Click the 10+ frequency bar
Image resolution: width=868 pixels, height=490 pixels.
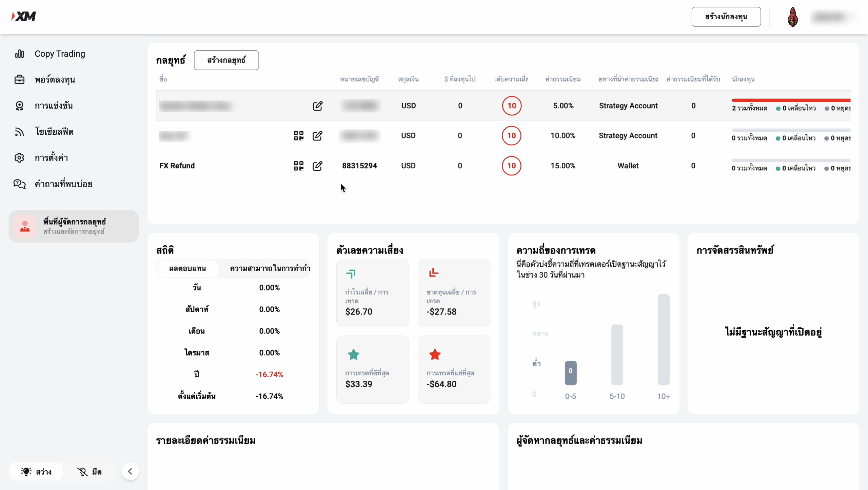pyautogui.click(x=663, y=340)
